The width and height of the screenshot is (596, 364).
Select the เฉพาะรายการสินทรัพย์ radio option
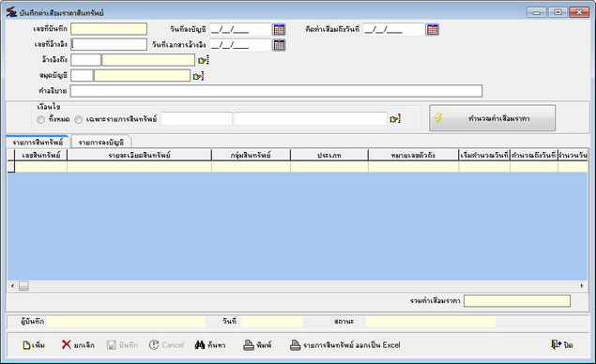click(x=78, y=120)
